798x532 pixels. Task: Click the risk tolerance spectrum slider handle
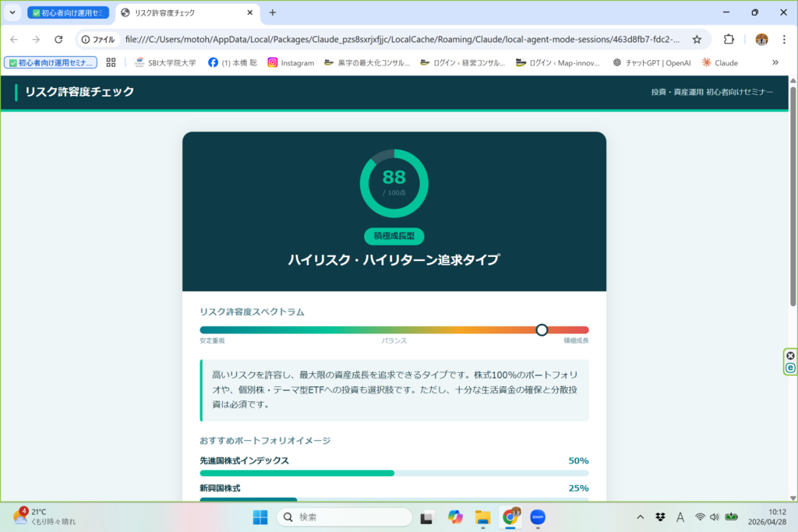click(x=542, y=330)
